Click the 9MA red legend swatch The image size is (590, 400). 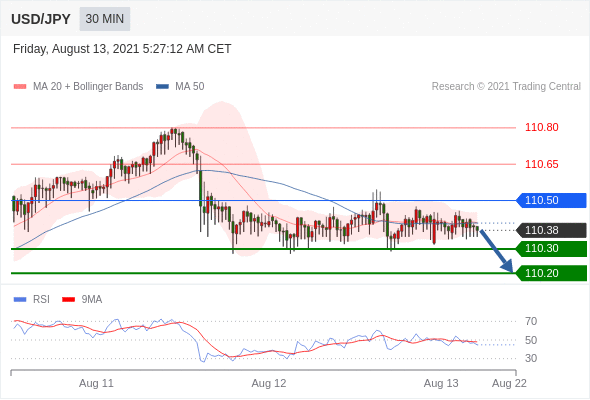[68, 300]
